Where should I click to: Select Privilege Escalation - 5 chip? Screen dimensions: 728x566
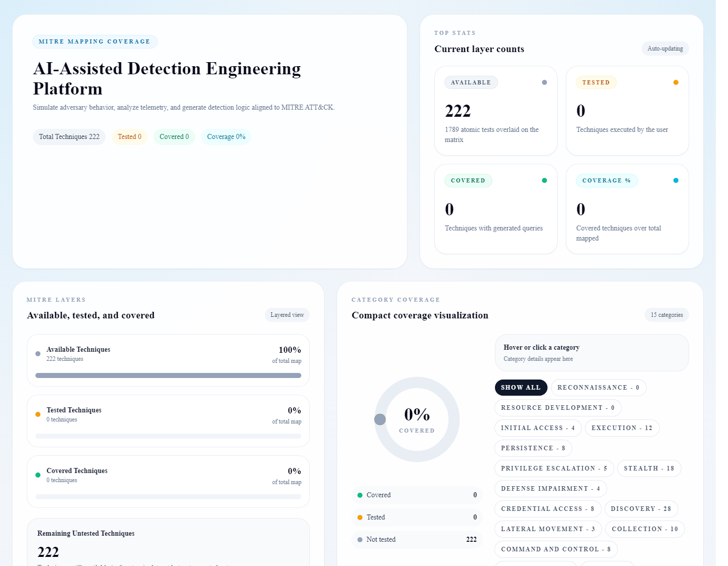coord(554,468)
